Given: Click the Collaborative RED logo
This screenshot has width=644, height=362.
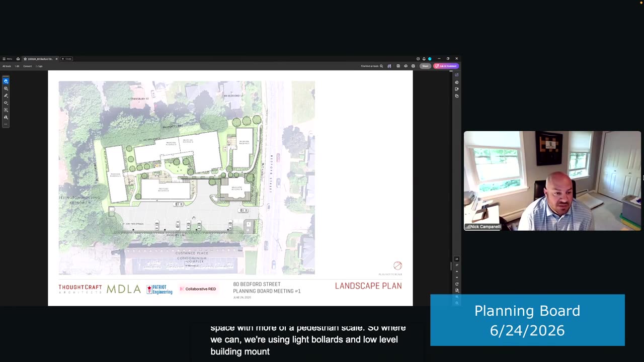Looking at the screenshot, I should (x=198, y=289).
